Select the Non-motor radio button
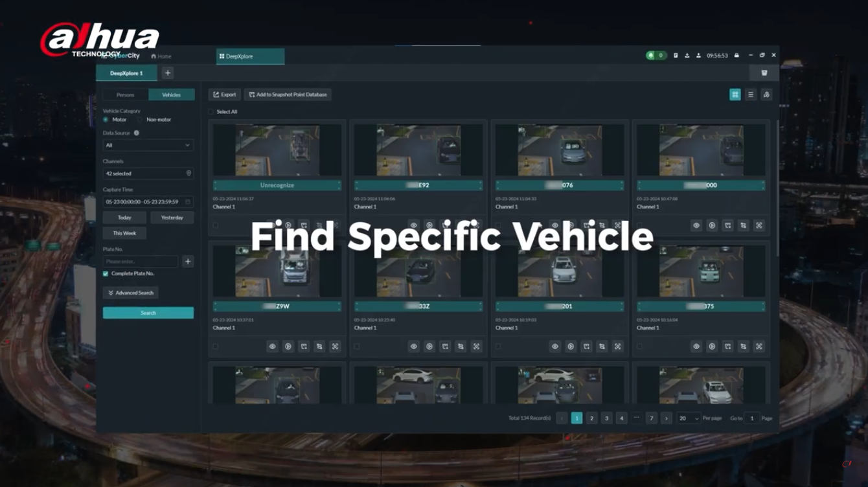 [x=140, y=120]
